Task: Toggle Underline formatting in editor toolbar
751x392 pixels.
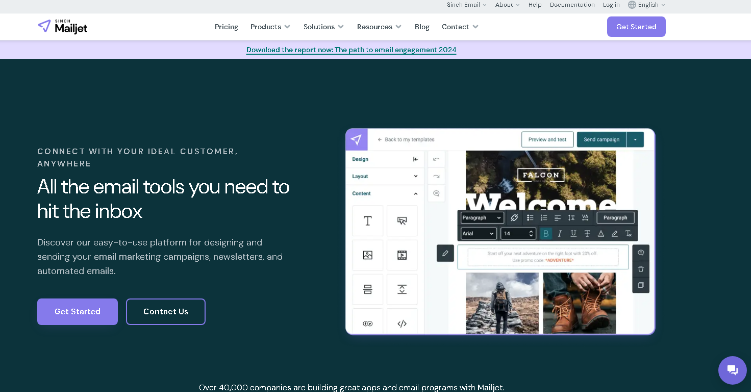Action: point(573,233)
